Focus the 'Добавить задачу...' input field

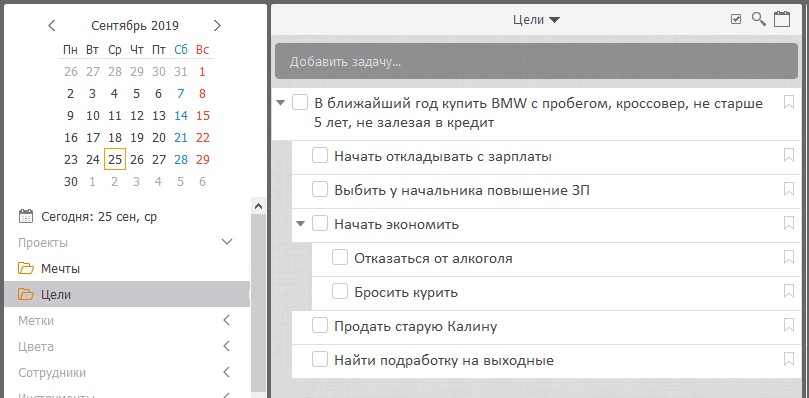click(x=537, y=61)
